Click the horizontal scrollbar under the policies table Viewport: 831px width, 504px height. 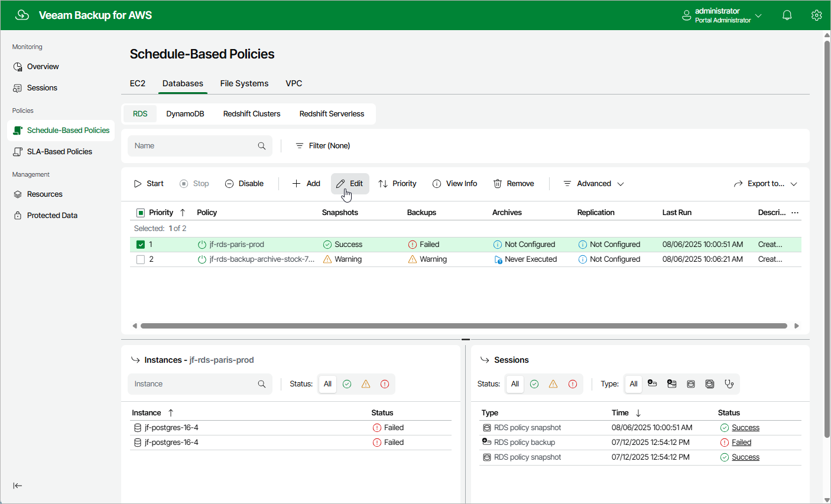[464, 326]
